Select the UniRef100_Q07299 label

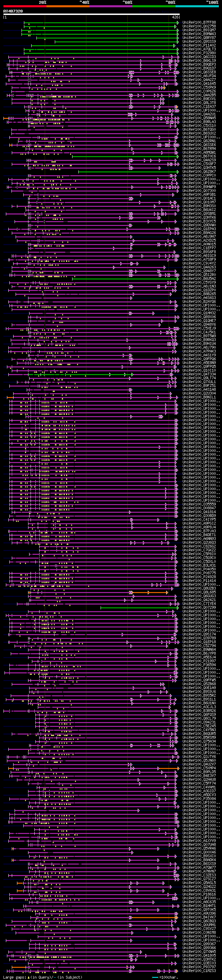tap(199, 608)
